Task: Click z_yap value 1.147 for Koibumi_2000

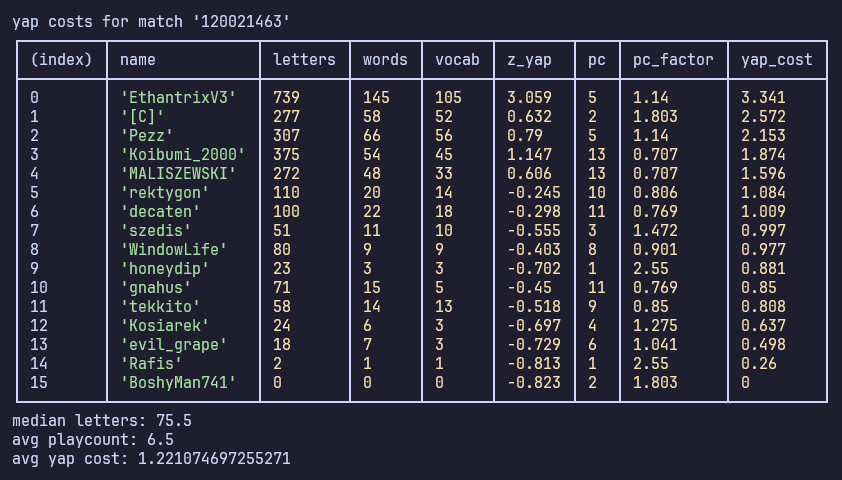Action: click(x=529, y=155)
